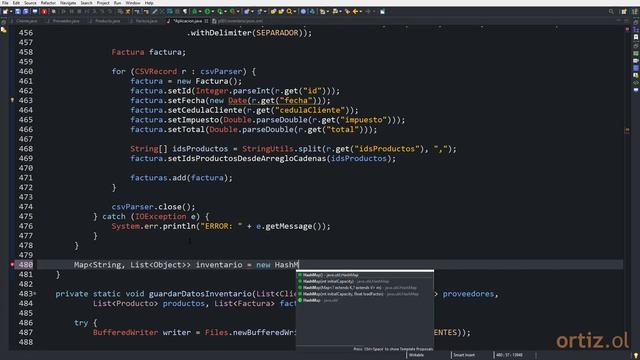Viewport: 640px width, 360px height.
Task: Click the Smart Insert status bar entry
Action: pos(464,355)
